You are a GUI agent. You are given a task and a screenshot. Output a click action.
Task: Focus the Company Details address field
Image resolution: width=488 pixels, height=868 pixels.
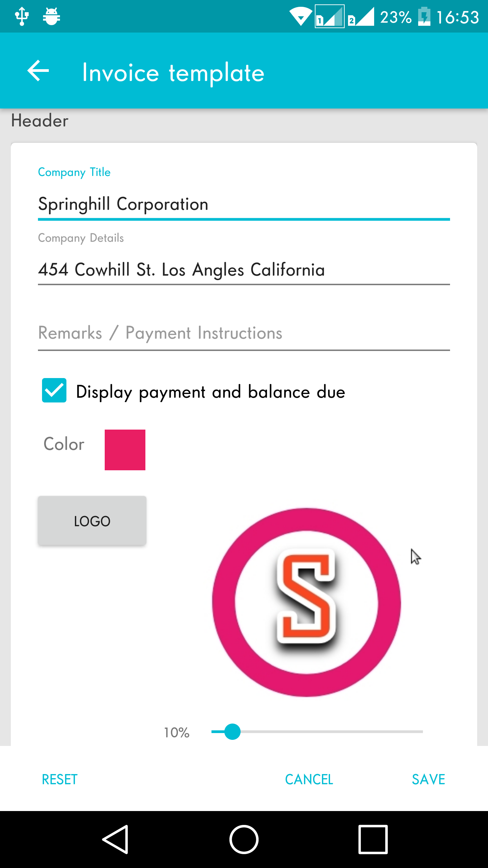point(244,270)
